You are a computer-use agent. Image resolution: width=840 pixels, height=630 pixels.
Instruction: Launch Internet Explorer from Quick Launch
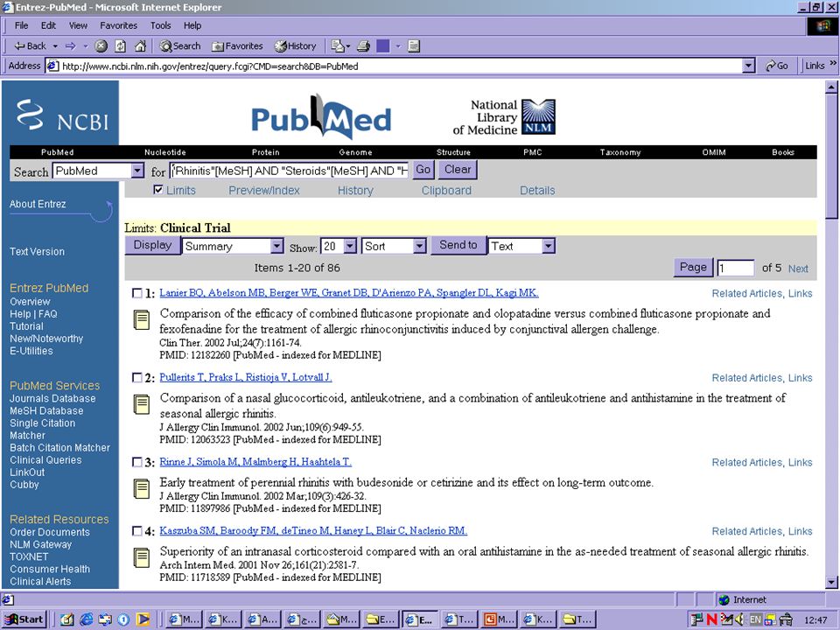click(x=86, y=619)
